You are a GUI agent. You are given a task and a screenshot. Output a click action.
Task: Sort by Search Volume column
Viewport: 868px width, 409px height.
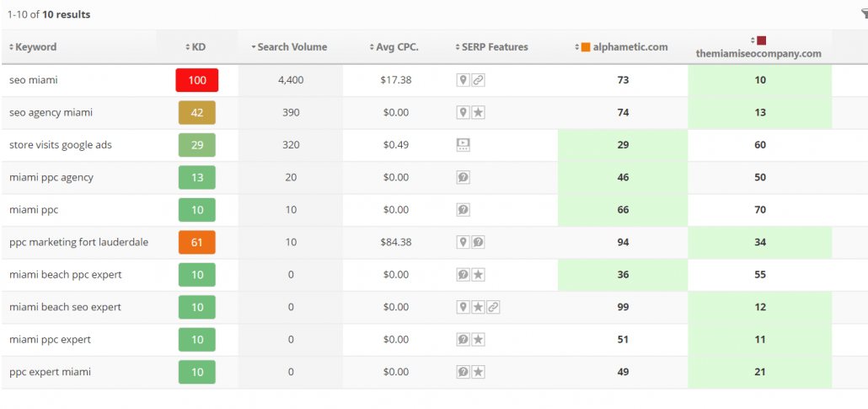288,47
